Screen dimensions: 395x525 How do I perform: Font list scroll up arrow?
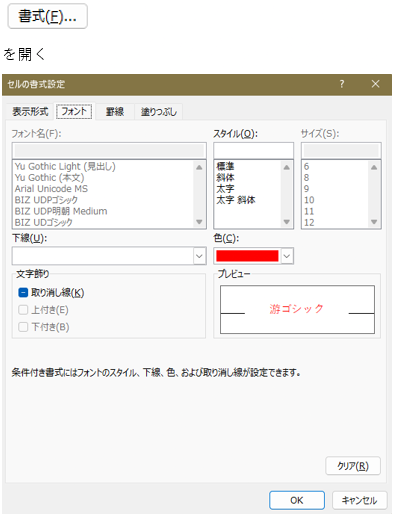[x=199, y=167]
